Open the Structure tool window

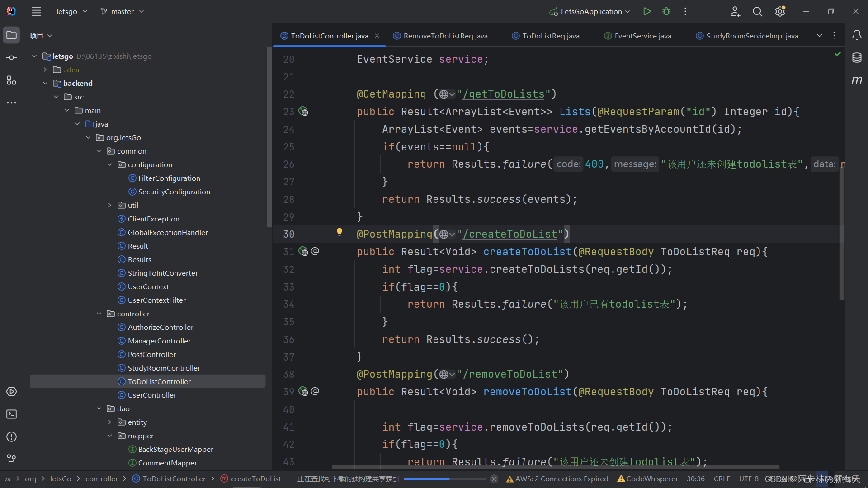click(x=11, y=80)
